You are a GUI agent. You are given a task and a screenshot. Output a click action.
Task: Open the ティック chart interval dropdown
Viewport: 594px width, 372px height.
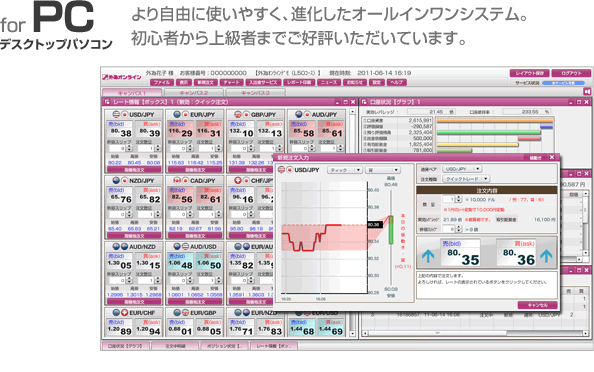(345, 170)
